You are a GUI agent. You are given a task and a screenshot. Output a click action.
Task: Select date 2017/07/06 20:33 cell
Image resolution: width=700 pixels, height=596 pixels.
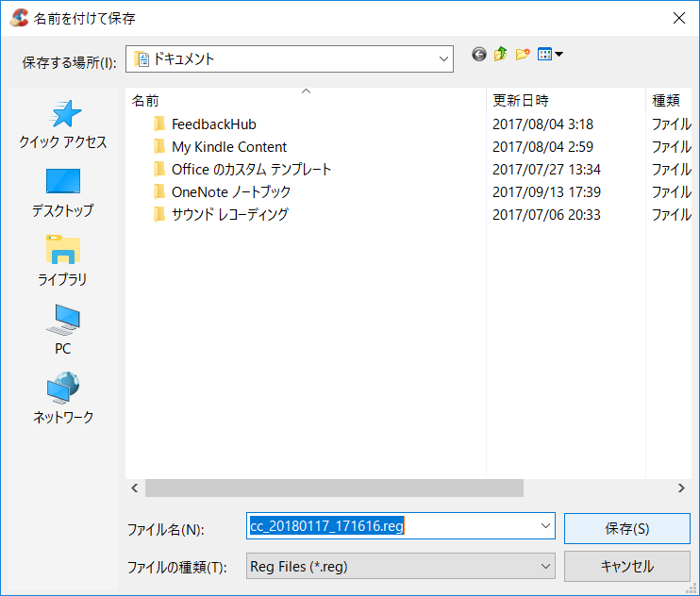click(546, 215)
